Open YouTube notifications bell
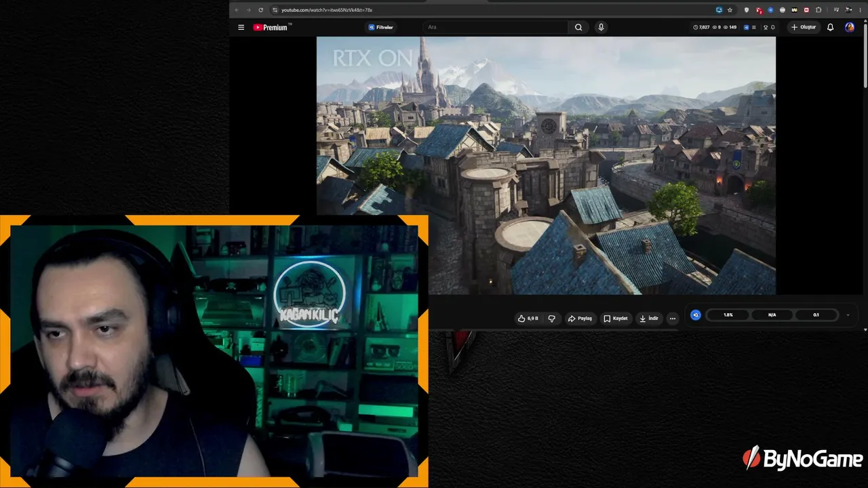 pyautogui.click(x=830, y=27)
